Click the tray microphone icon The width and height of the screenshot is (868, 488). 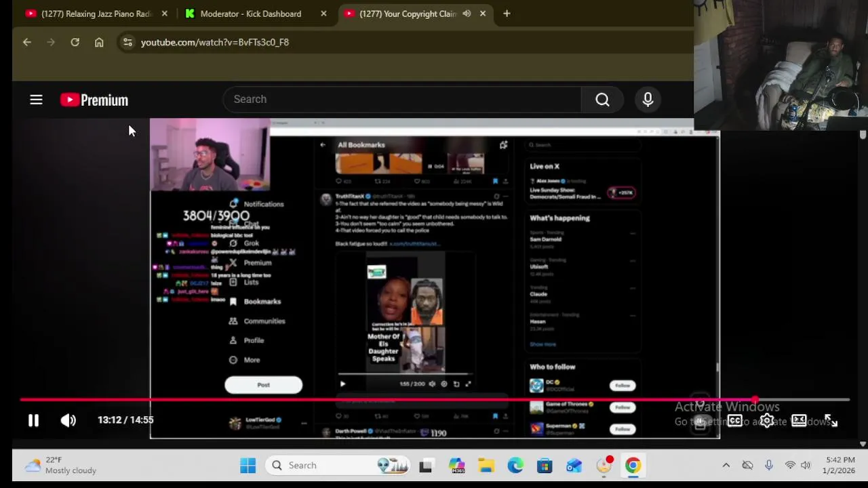[768, 466]
